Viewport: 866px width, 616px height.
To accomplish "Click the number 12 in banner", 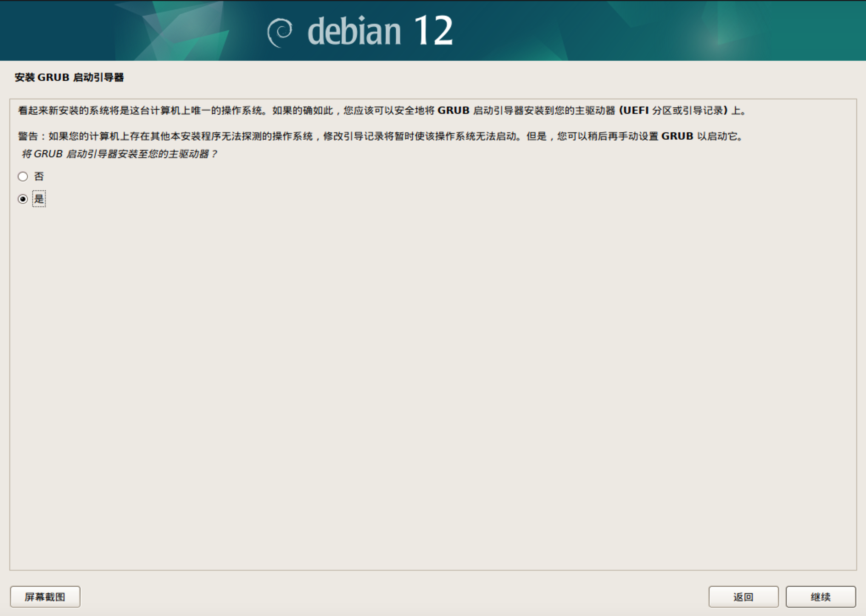I will [433, 31].
